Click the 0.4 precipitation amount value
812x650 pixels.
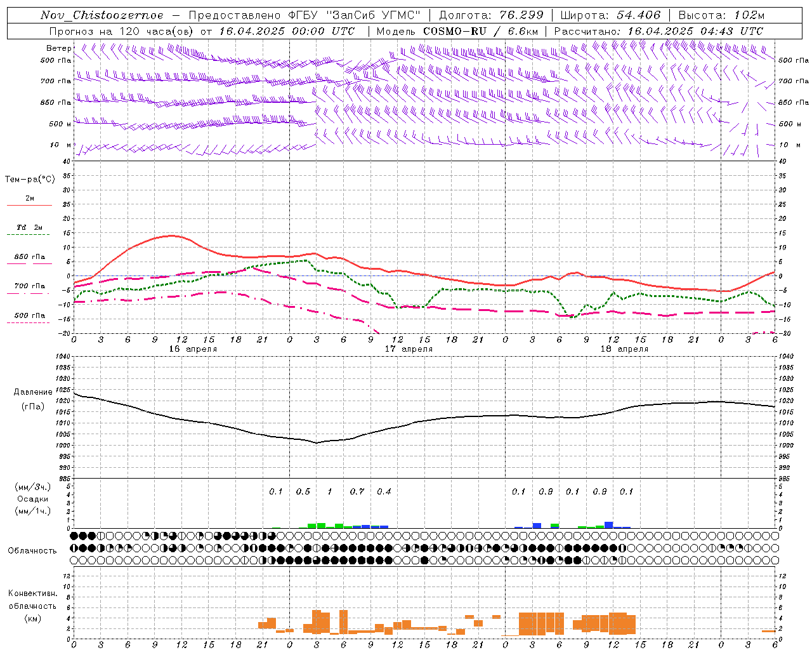(x=384, y=491)
